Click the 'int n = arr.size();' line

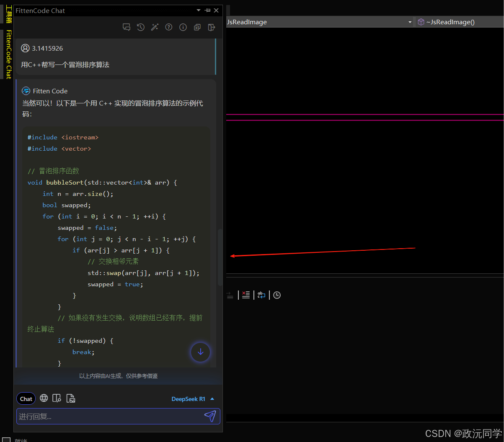(78, 194)
